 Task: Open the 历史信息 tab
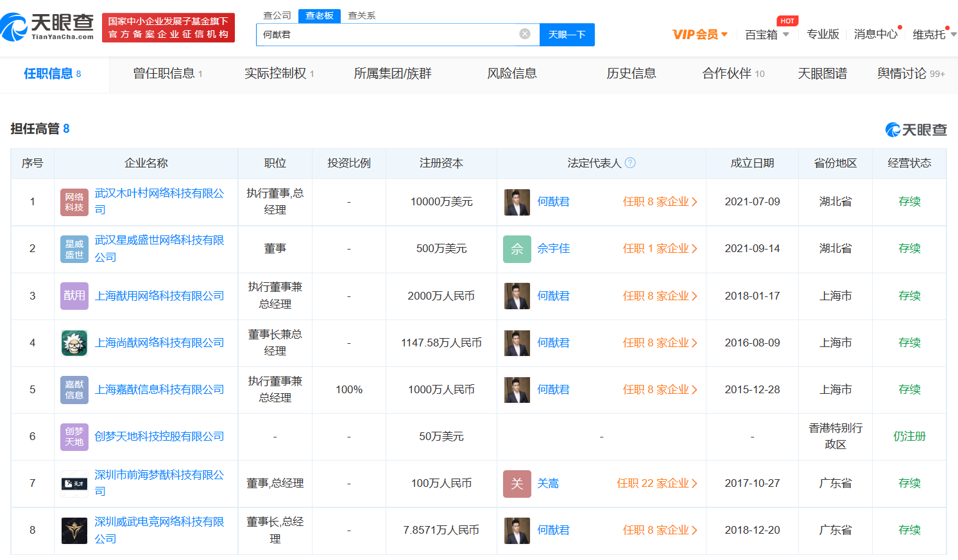pyautogui.click(x=631, y=74)
